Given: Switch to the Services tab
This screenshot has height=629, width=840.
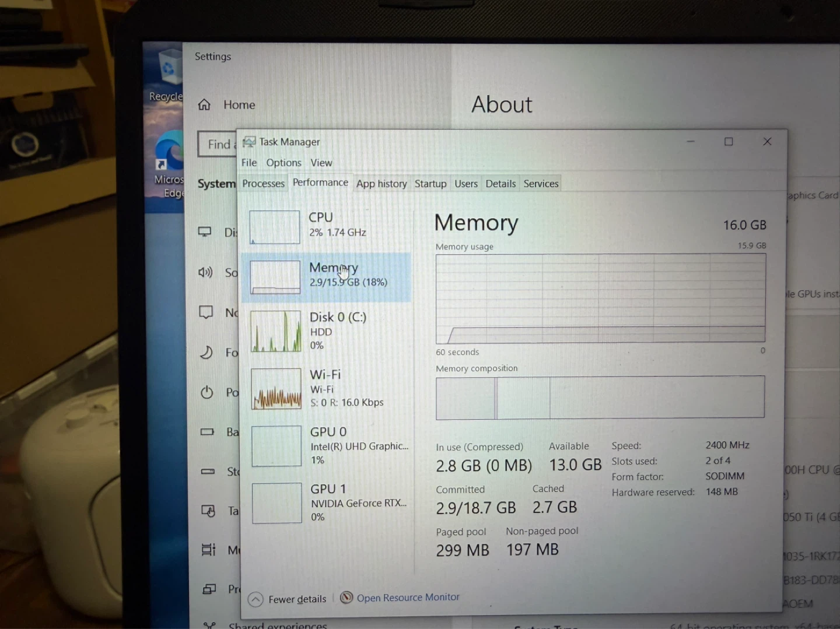Looking at the screenshot, I should tap(541, 184).
